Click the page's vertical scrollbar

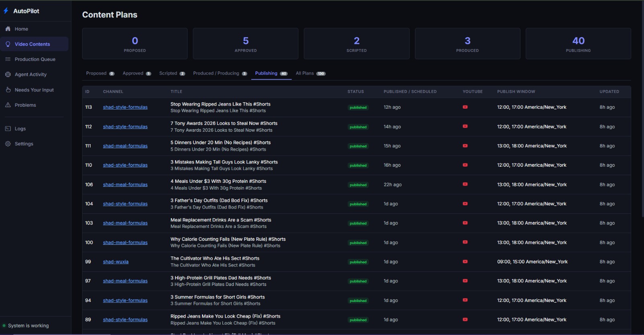tap(642, 109)
